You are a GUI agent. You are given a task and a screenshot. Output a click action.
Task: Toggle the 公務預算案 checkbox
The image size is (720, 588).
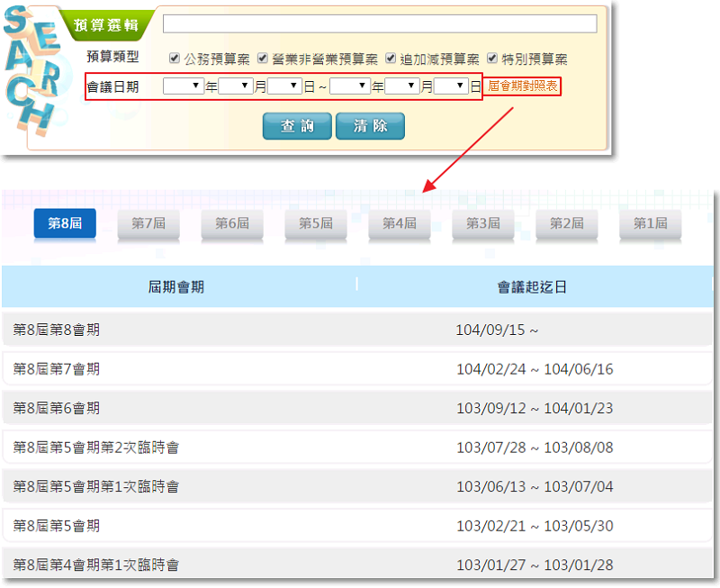pyautogui.click(x=175, y=59)
